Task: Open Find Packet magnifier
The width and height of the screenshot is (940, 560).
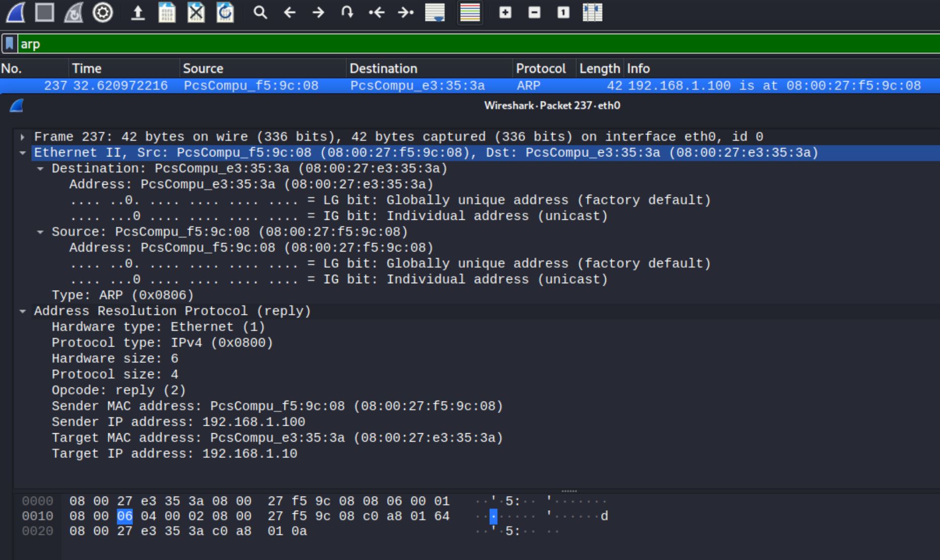Action: [x=260, y=13]
